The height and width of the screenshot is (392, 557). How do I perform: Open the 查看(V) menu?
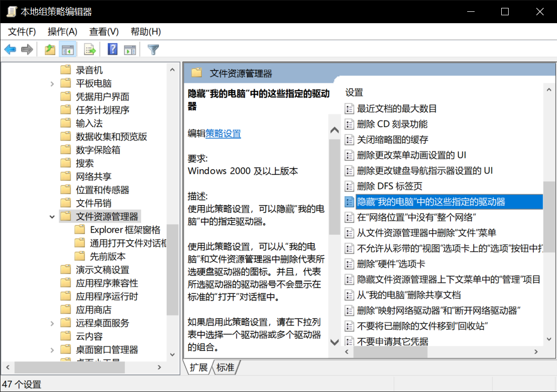[x=104, y=32]
